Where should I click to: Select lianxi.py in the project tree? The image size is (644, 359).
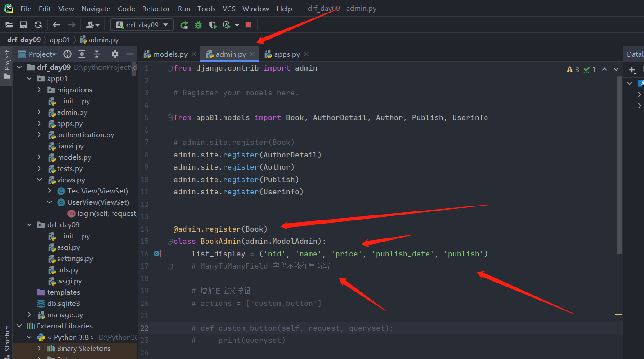click(66, 146)
